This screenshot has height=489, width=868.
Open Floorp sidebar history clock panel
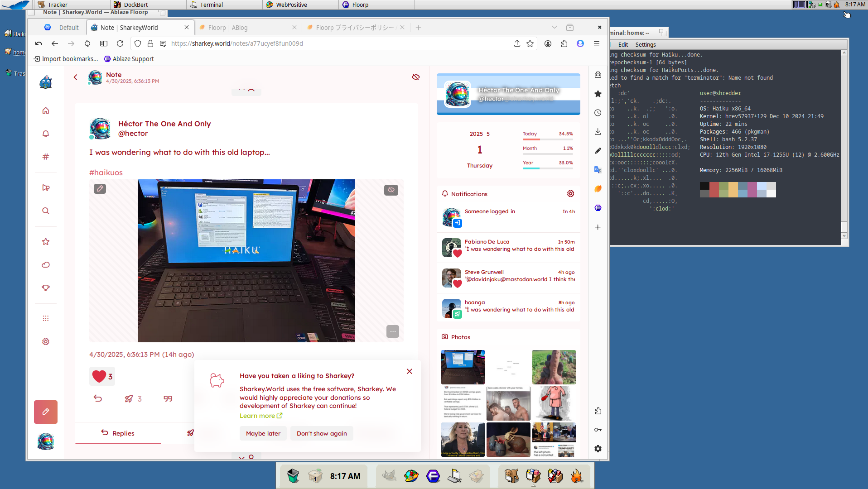coord(598,113)
